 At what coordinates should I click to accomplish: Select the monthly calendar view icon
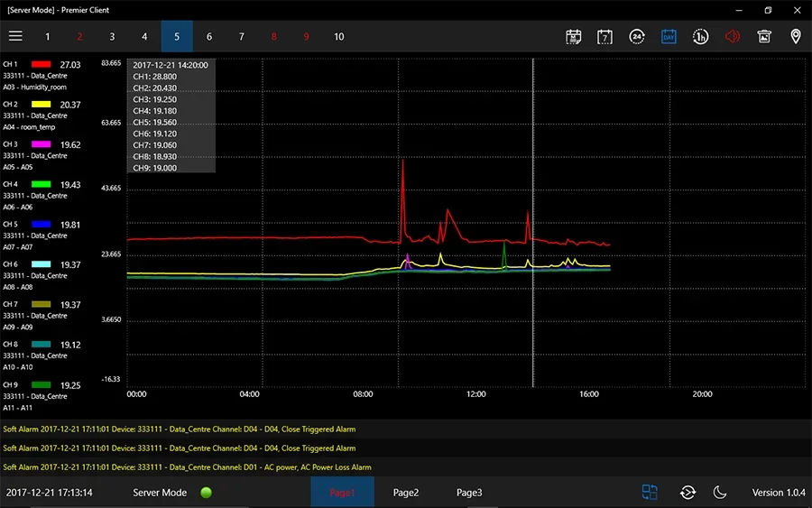pyautogui.click(x=573, y=37)
